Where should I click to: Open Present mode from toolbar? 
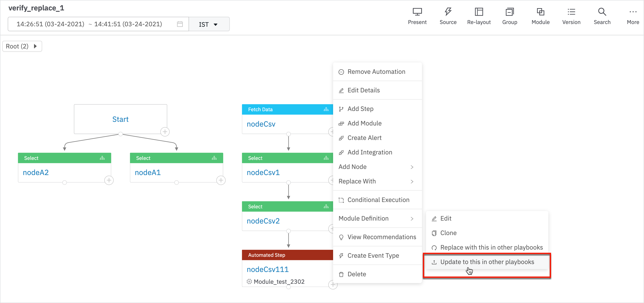point(417,16)
